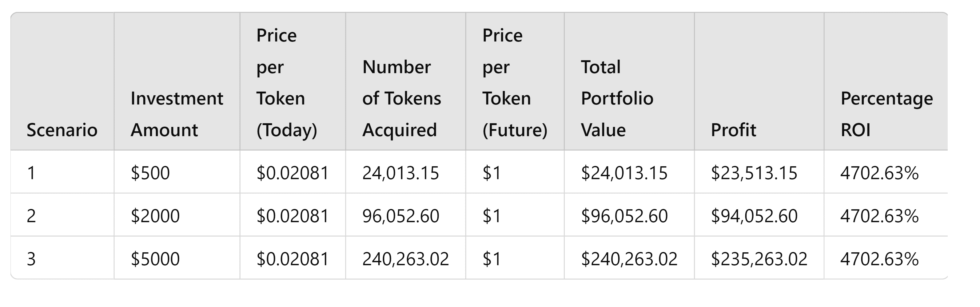Click the Investment Amount column header
Screen dimensions: 980x307
(x=177, y=114)
